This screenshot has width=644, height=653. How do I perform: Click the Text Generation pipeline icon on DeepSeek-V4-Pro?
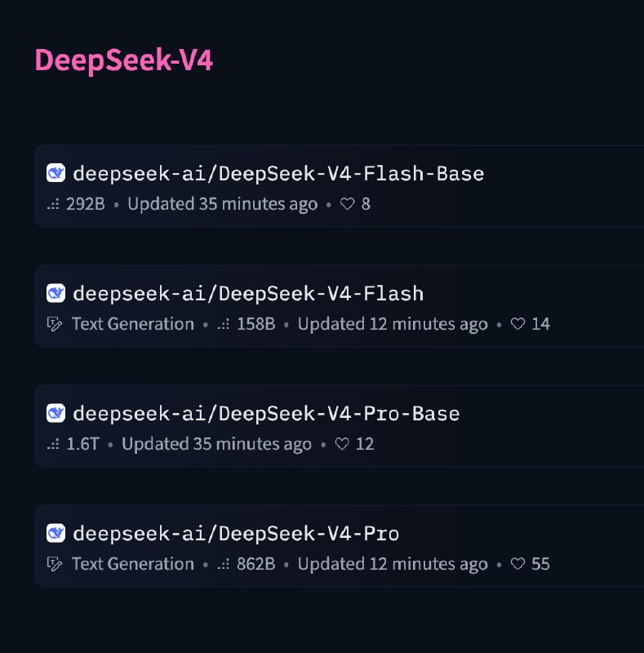52,563
